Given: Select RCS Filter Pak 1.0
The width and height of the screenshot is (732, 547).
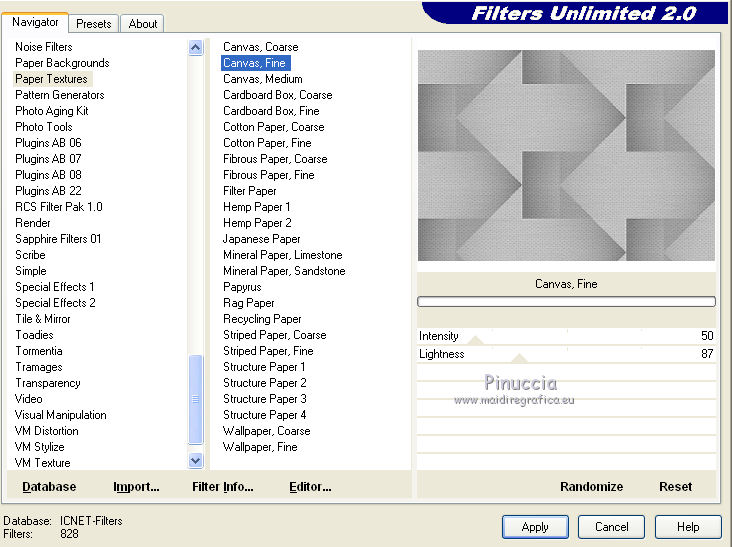Looking at the screenshot, I should click(x=59, y=206).
